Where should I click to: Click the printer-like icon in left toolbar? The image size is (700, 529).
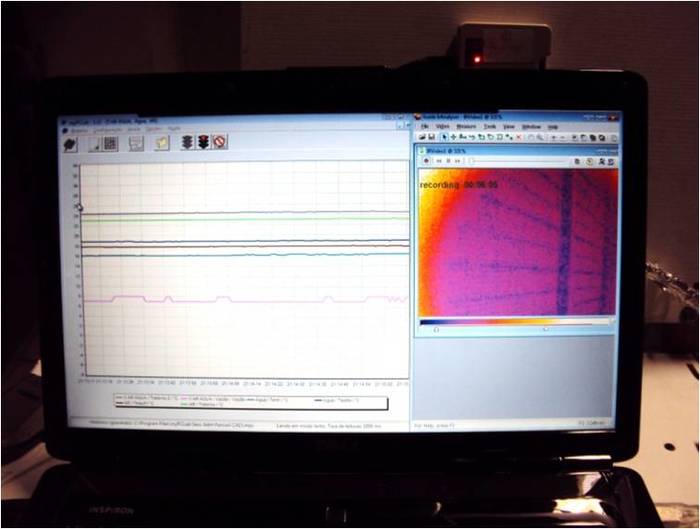click(x=136, y=143)
